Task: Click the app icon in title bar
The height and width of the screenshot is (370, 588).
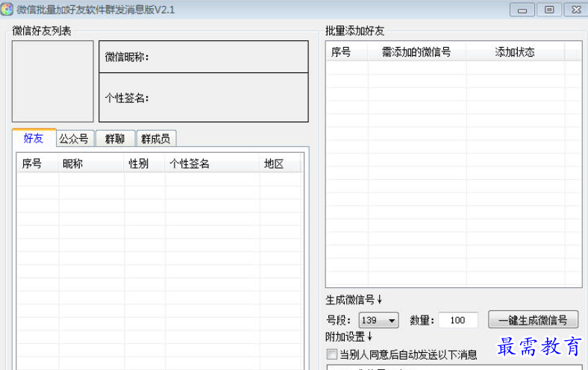Action: click(x=7, y=9)
